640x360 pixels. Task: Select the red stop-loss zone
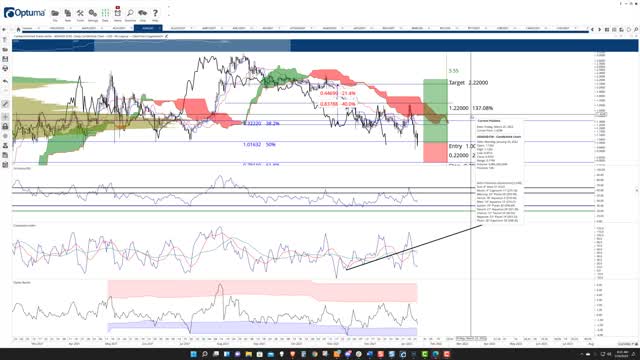pyautogui.click(x=436, y=152)
